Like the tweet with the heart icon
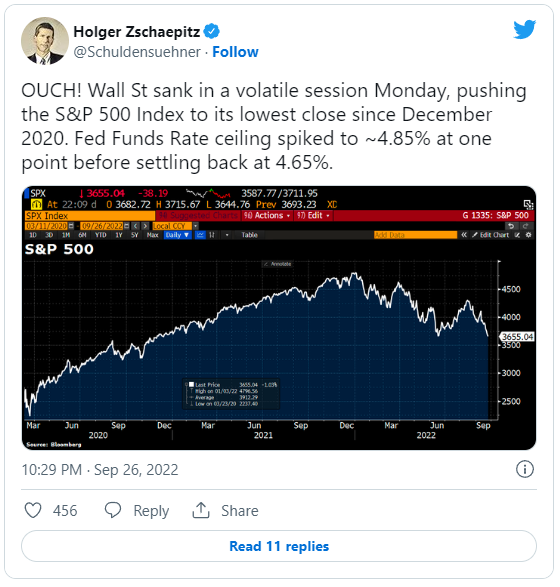The height and width of the screenshot is (587, 560). tap(33, 511)
